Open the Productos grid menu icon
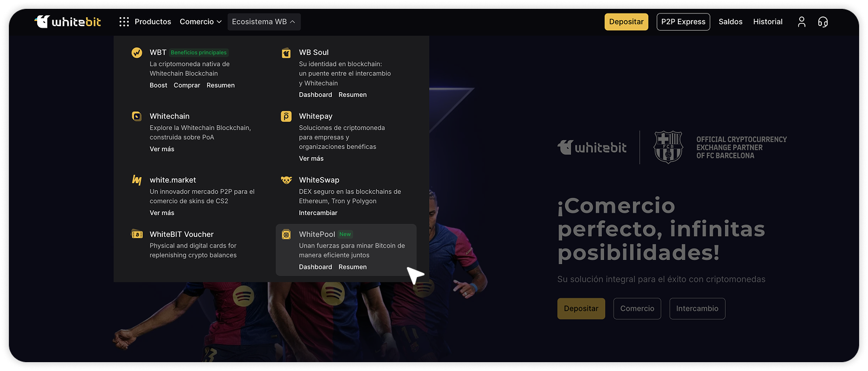The width and height of the screenshot is (868, 371). tap(124, 22)
